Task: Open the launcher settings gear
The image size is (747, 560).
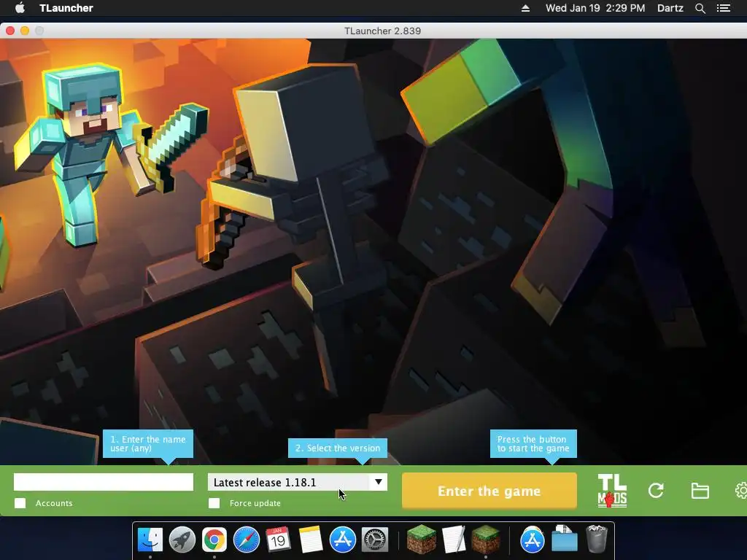Action: point(741,491)
